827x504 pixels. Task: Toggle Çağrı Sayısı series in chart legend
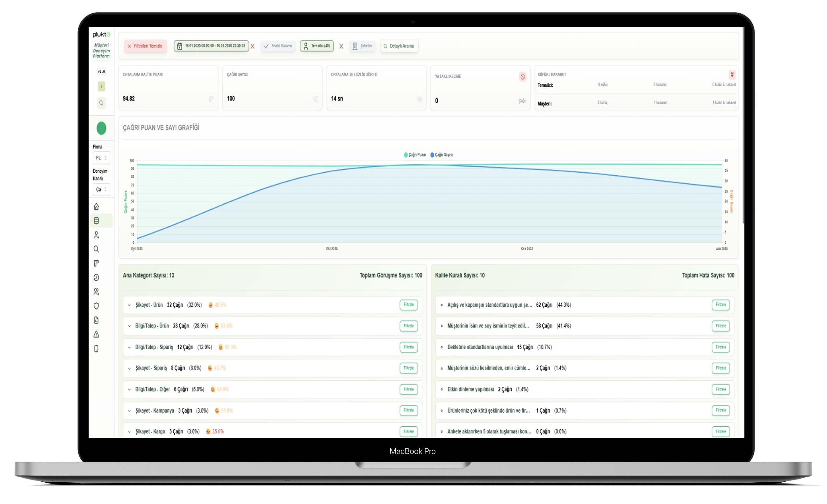[441, 155]
